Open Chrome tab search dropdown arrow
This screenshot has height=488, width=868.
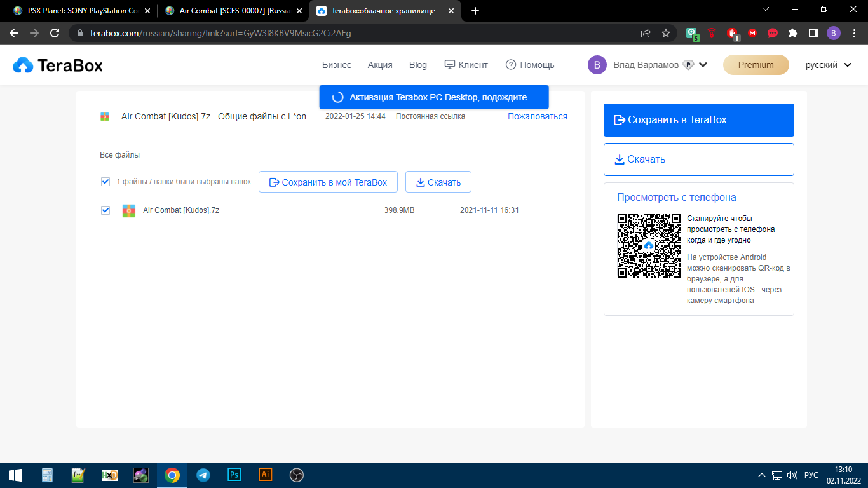pyautogui.click(x=765, y=9)
